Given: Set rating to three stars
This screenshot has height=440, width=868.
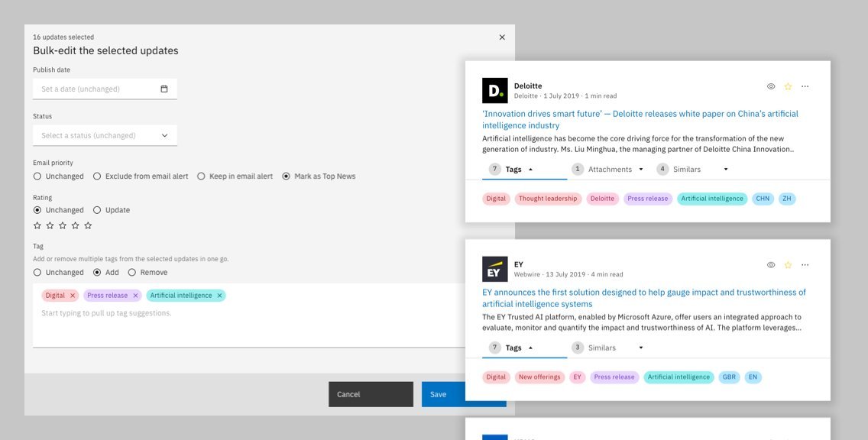Looking at the screenshot, I should [63, 225].
